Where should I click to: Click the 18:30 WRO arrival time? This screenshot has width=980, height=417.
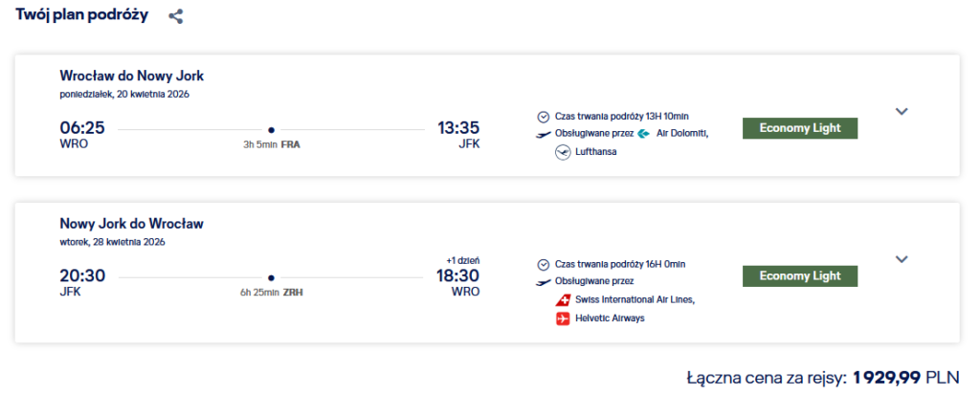458,276
